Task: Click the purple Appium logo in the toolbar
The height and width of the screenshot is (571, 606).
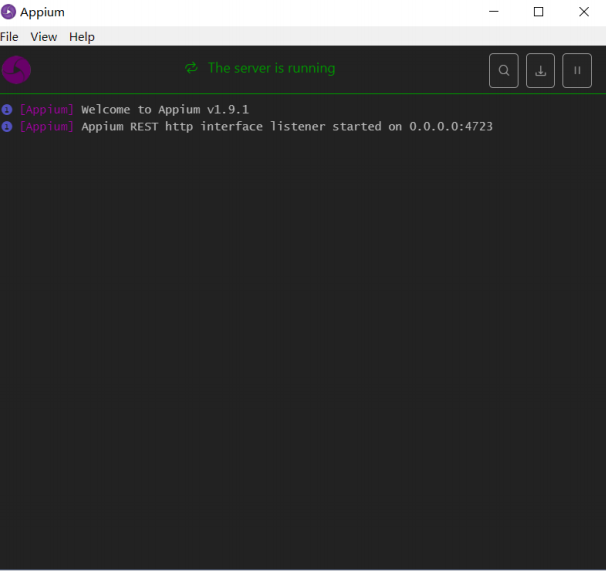Action: pos(16,70)
